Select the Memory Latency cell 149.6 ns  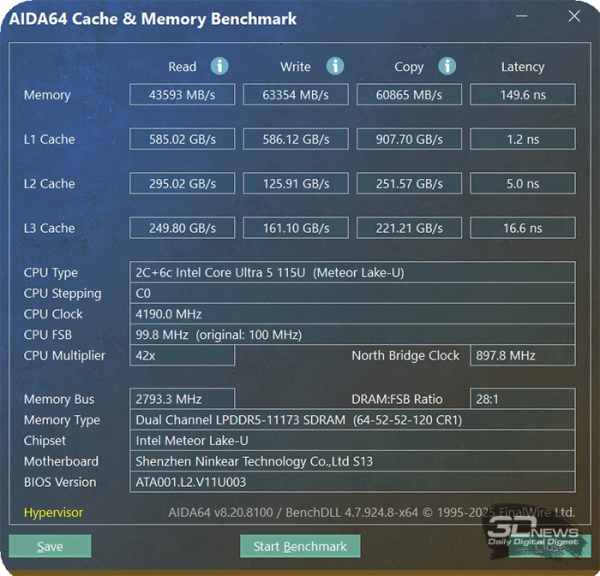point(522,95)
